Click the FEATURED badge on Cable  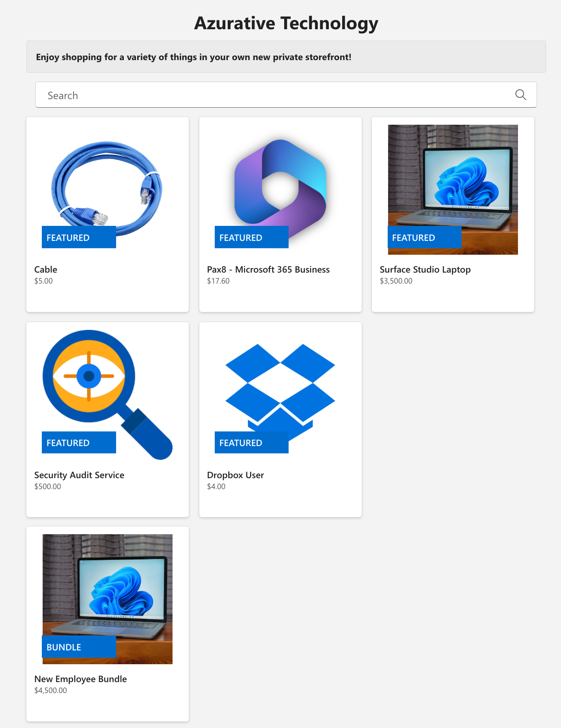(x=79, y=237)
